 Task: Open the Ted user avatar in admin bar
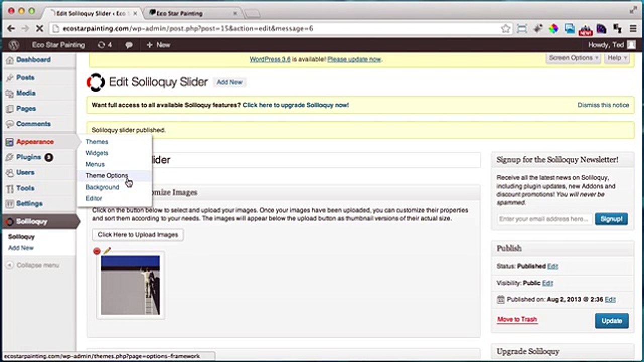click(631, 45)
